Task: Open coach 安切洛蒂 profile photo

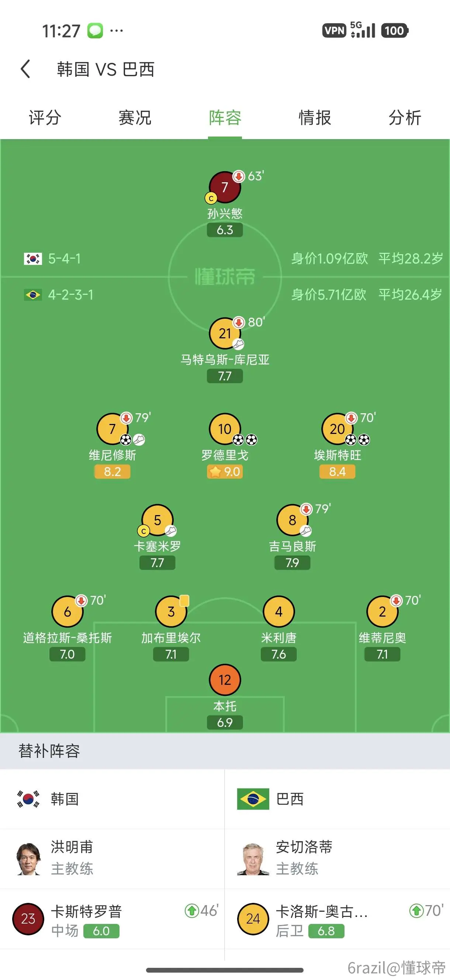Action: coord(253,859)
